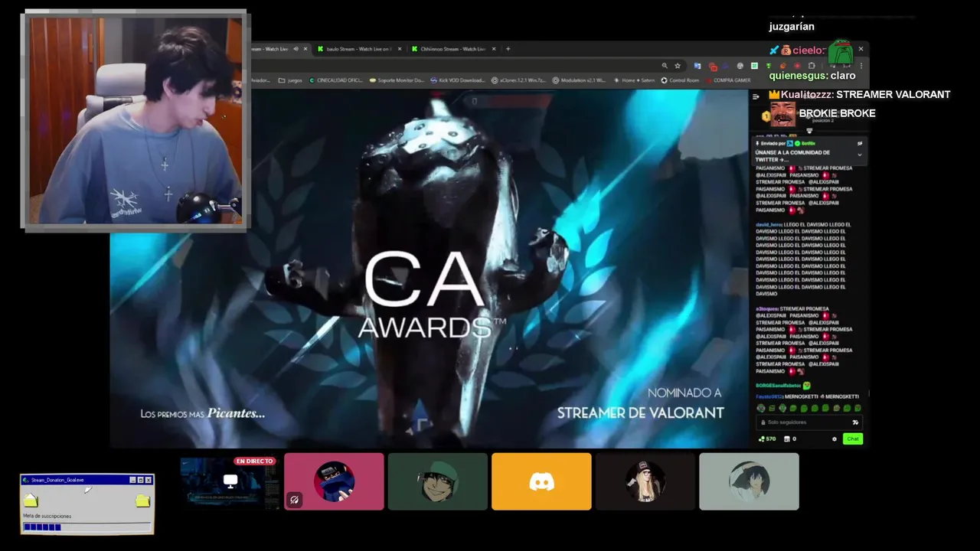Click the green Chat send button

[x=852, y=439]
